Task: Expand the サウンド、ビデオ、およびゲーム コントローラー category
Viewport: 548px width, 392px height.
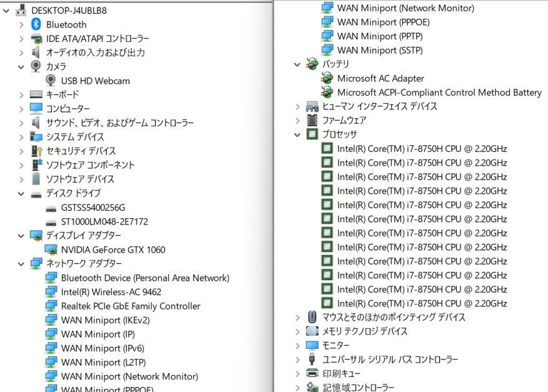Action: pyautogui.click(x=21, y=123)
